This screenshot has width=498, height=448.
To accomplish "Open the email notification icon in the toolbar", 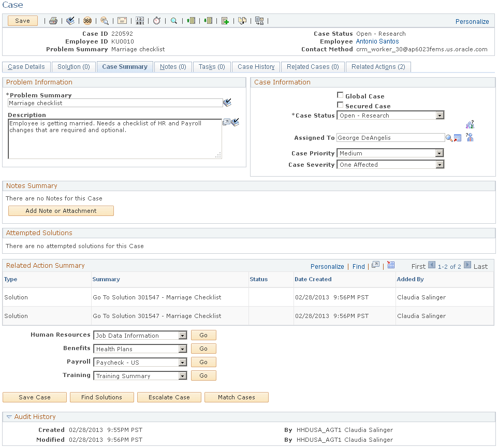I will coord(122,21).
